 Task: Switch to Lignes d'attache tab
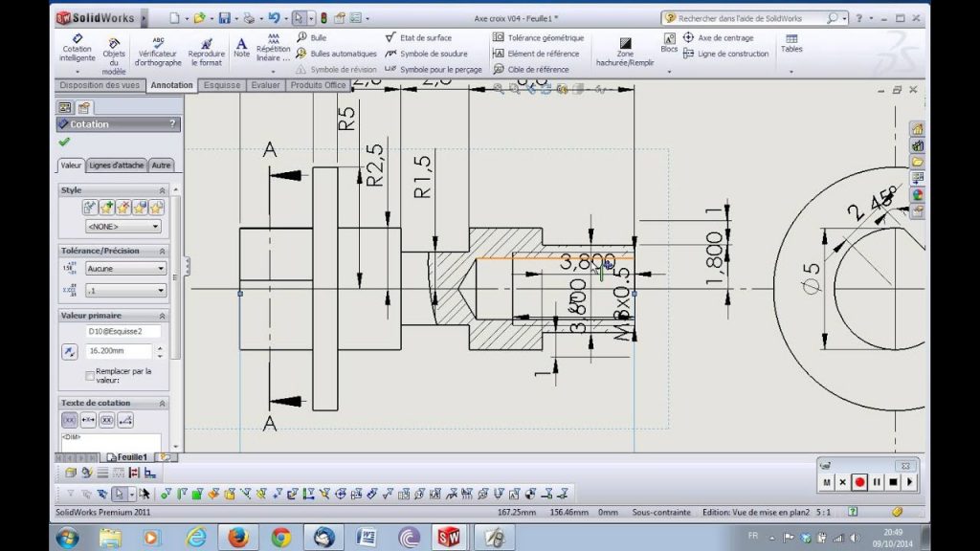[x=116, y=165]
